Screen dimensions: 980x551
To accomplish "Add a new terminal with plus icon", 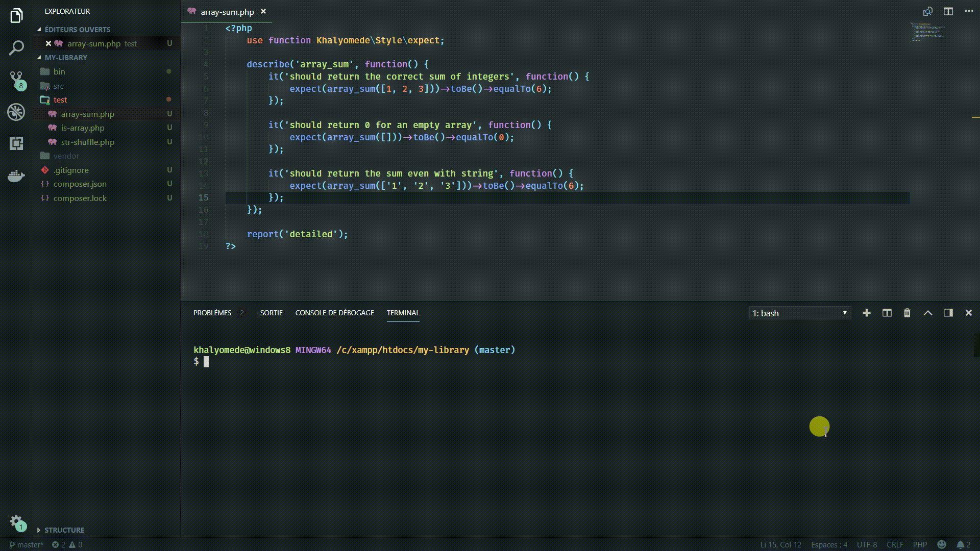I will click(x=866, y=313).
